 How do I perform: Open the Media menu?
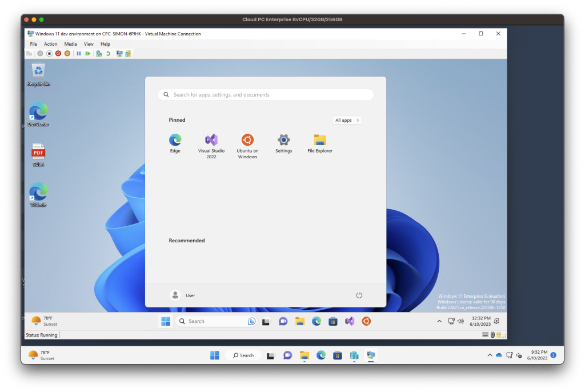click(70, 44)
